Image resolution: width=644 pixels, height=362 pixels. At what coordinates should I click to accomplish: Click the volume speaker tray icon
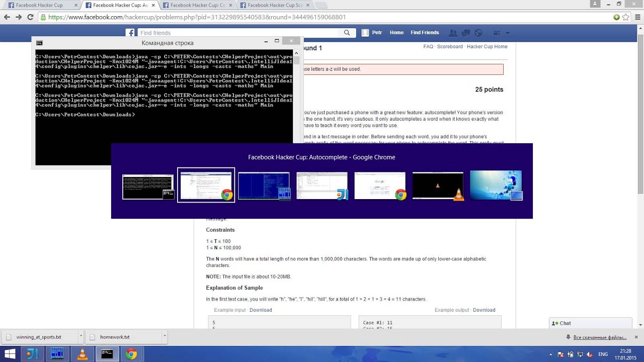[x=589, y=354]
